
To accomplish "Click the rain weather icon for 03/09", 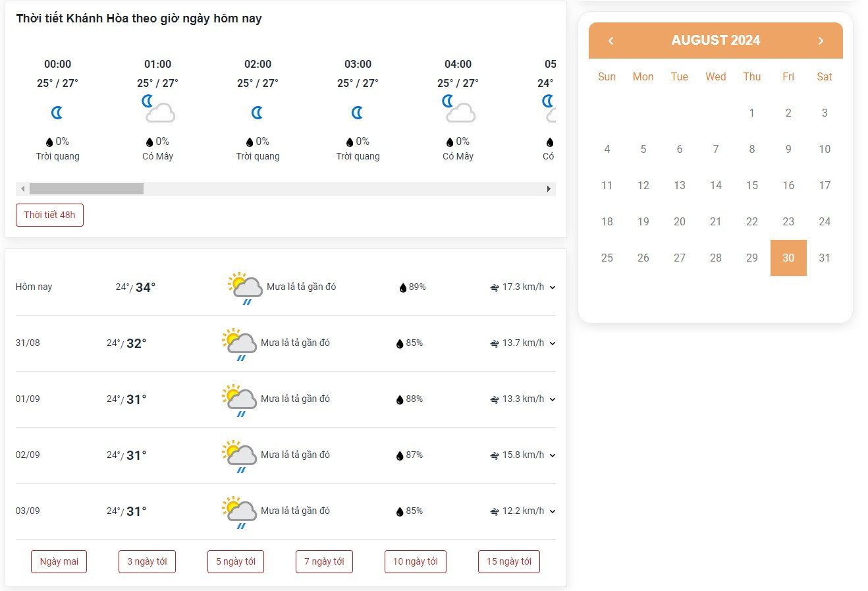I will [x=239, y=512].
